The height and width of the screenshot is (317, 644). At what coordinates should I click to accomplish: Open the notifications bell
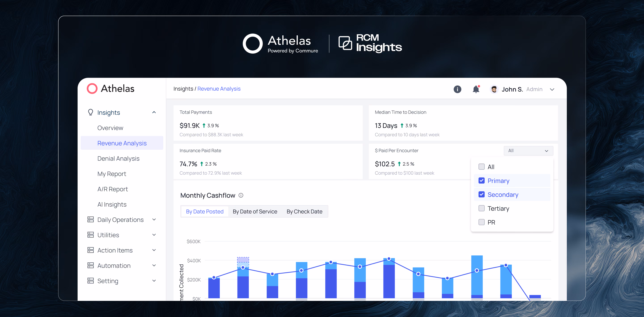point(476,89)
